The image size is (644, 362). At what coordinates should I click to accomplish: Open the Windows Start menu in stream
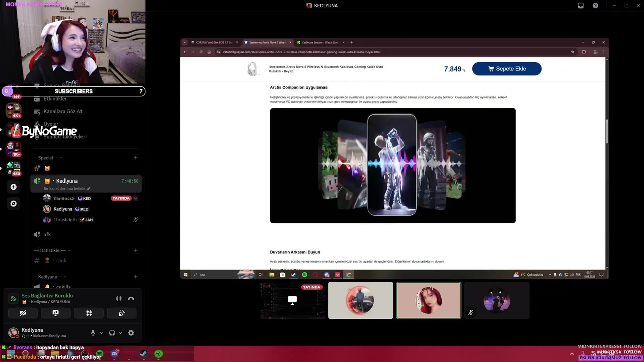point(185,275)
